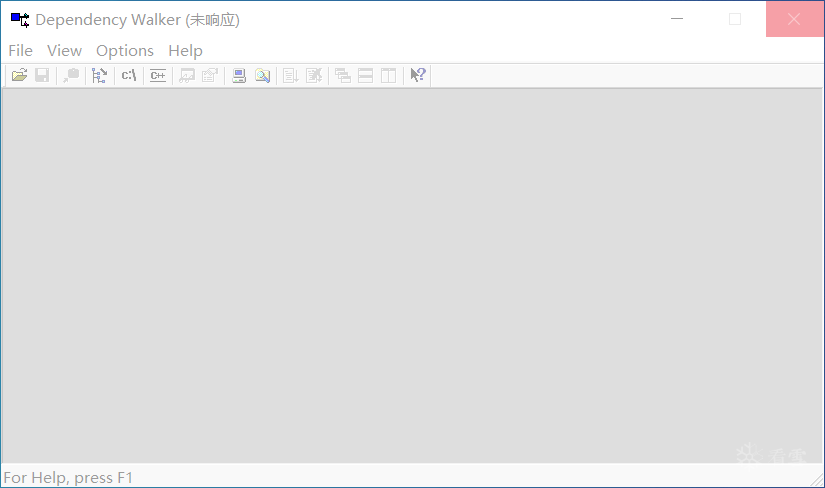Viewport: 825px width, 488px height.
Task: Click the Cascade windows icon
Action: click(343, 75)
